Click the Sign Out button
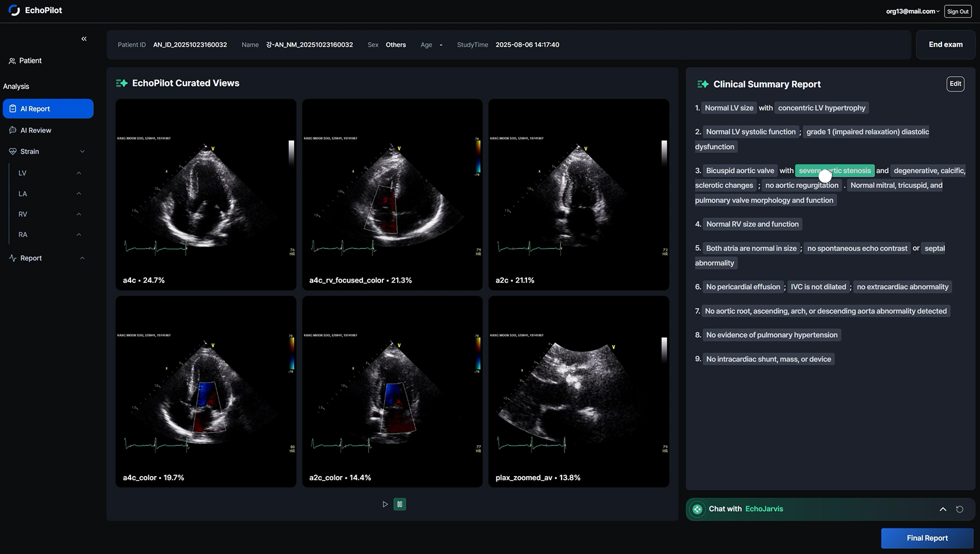This screenshot has width=980, height=554. 958,11
